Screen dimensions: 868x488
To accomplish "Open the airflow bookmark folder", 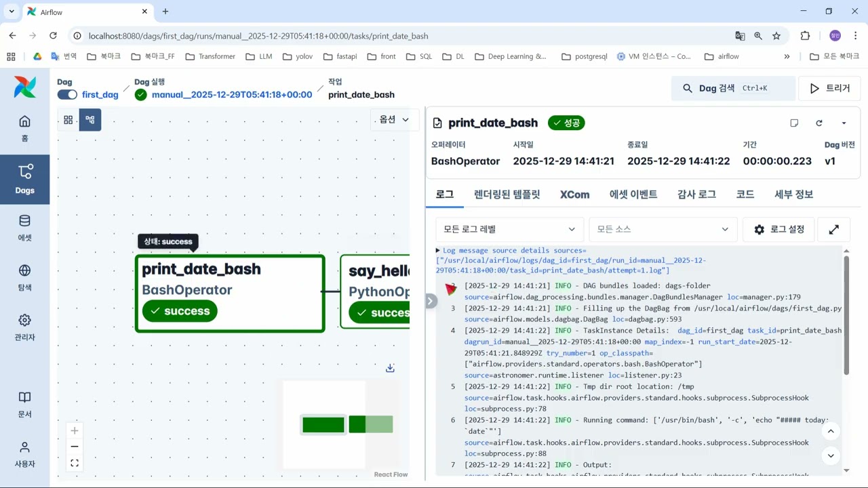I will click(722, 56).
